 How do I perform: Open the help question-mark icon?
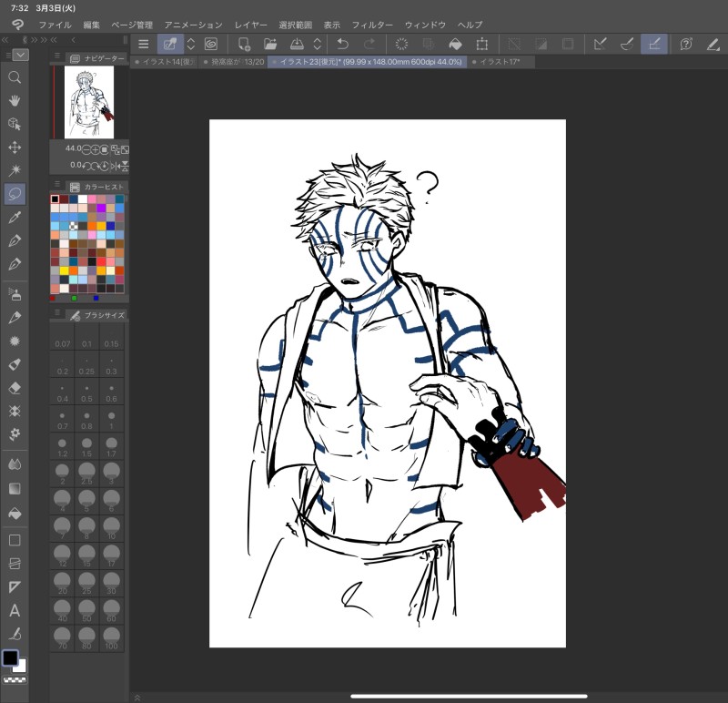pos(686,44)
